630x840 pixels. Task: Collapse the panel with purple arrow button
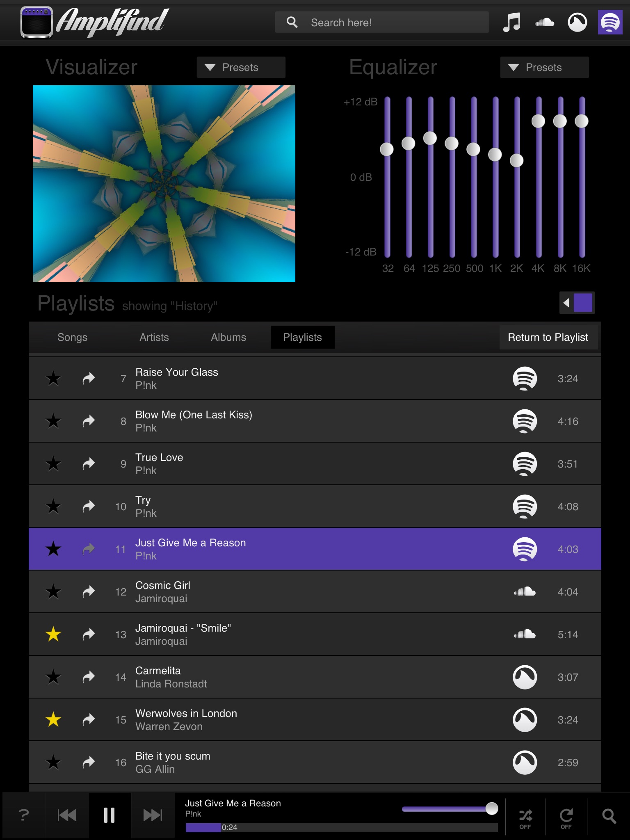click(577, 303)
